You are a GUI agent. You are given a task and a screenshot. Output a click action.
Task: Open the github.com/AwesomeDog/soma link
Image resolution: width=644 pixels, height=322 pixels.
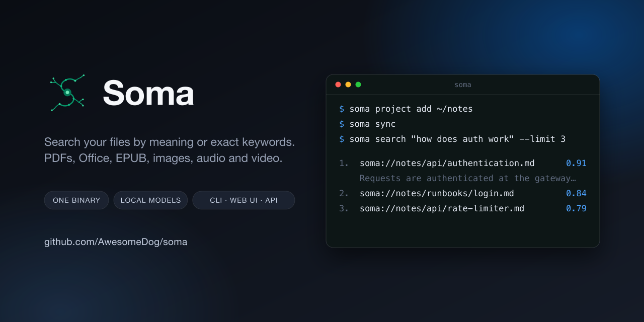pyautogui.click(x=116, y=242)
